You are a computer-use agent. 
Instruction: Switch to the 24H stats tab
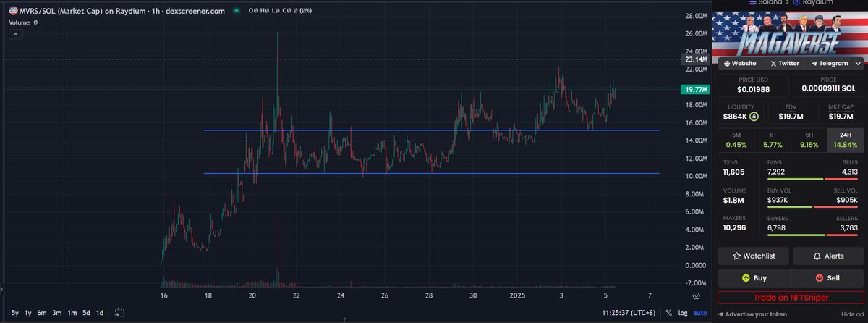point(844,140)
